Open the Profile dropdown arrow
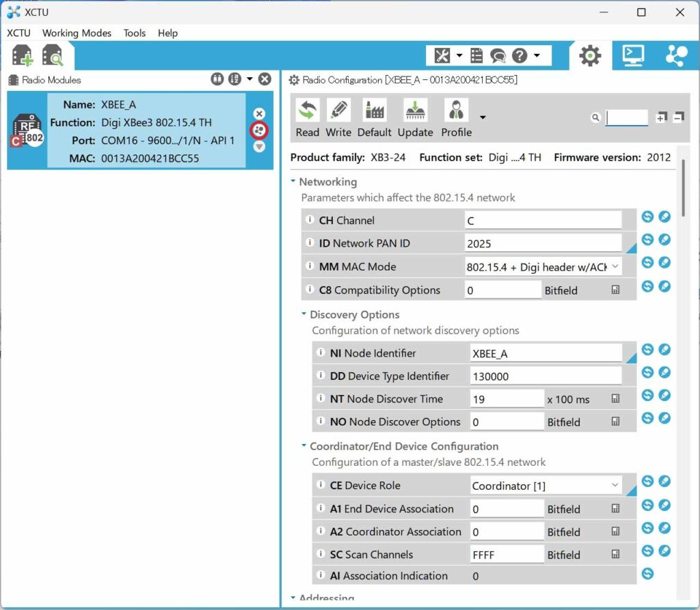This screenshot has width=700, height=610. pyautogui.click(x=483, y=117)
